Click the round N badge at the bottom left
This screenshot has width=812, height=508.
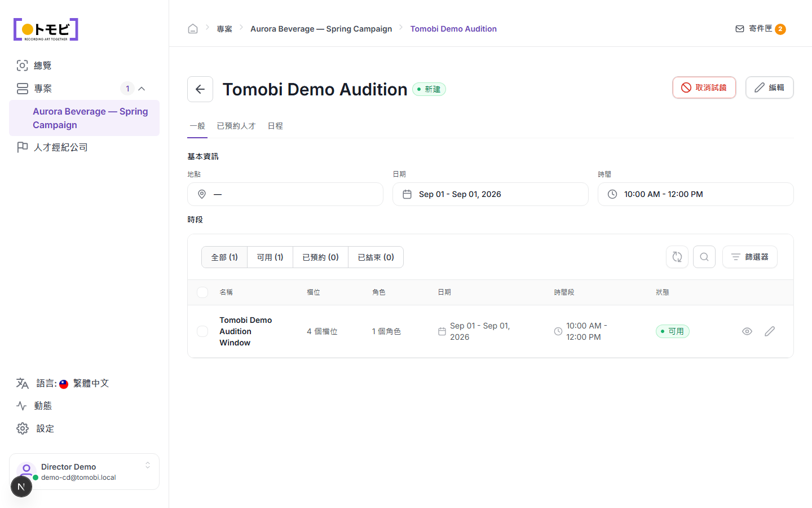pos(21,487)
